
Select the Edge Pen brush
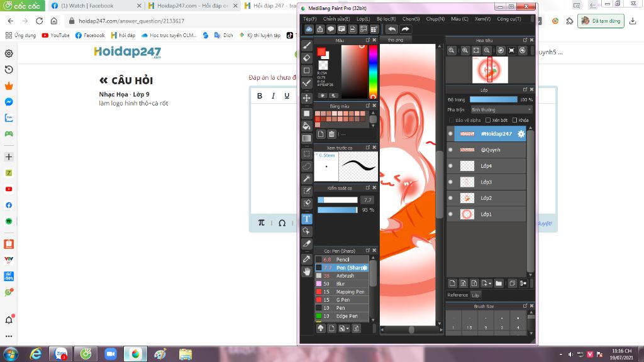coord(342,316)
